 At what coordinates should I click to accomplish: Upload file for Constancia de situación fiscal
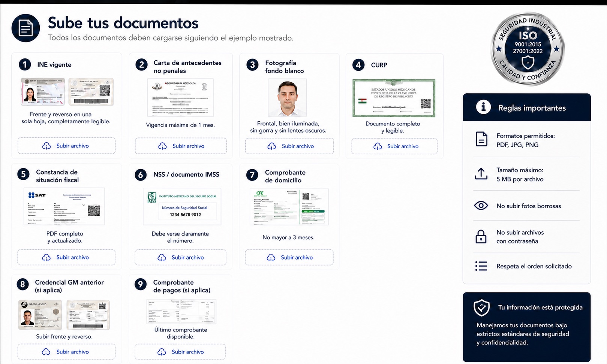point(66,257)
